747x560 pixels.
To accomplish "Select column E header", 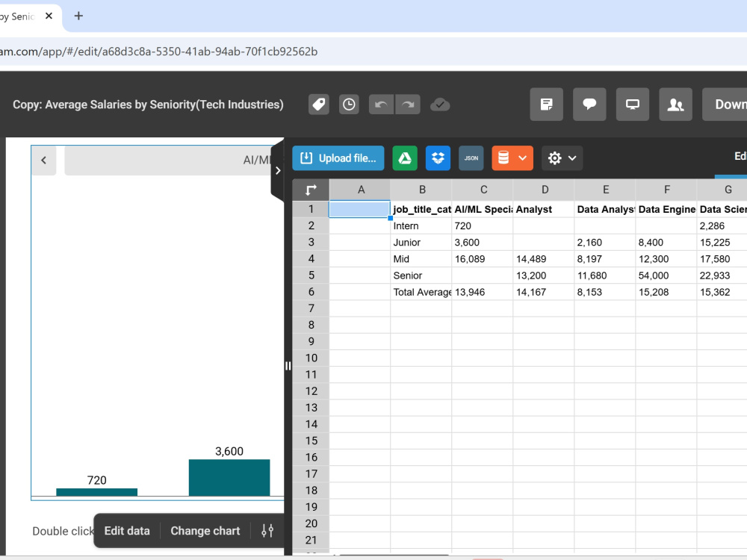I will pyautogui.click(x=606, y=190).
